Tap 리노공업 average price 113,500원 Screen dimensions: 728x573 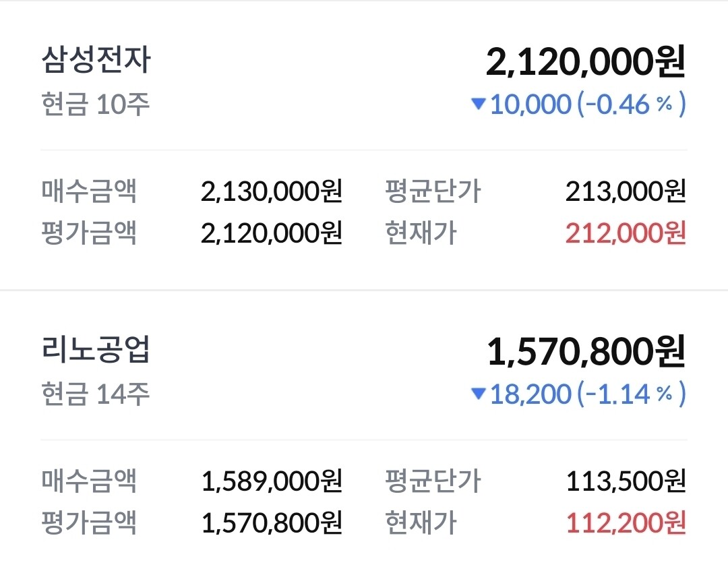[626, 481]
